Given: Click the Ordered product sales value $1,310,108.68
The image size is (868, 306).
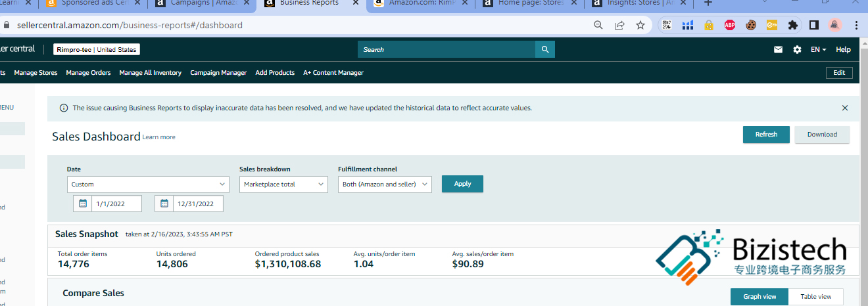Looking at the screenshot, I should point(288,264).
